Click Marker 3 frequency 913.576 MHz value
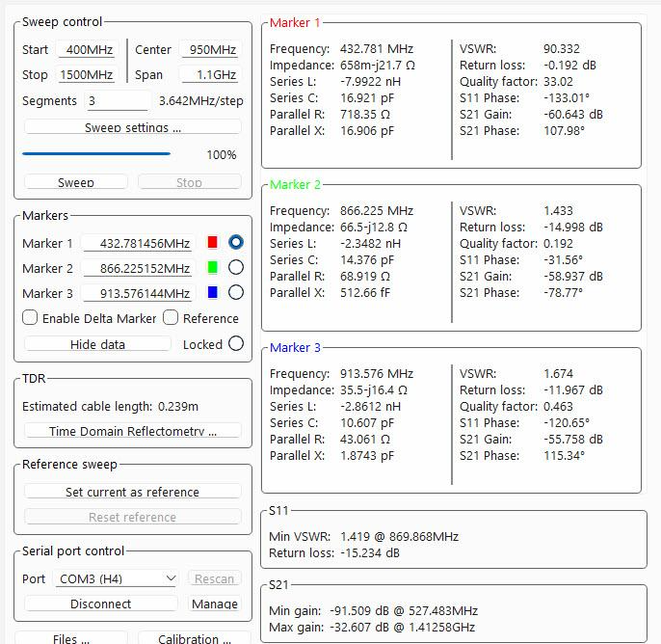This screenshot has height=644, width=661. 377,374
